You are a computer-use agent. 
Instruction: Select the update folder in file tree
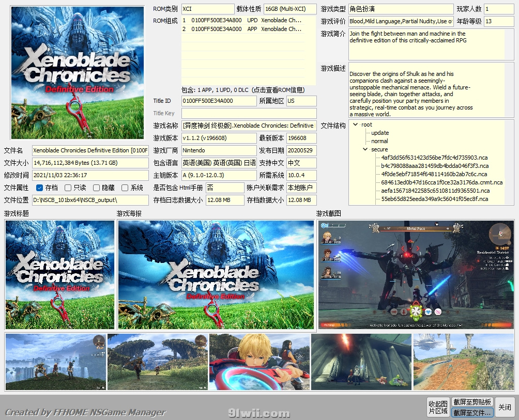[379, 133]
